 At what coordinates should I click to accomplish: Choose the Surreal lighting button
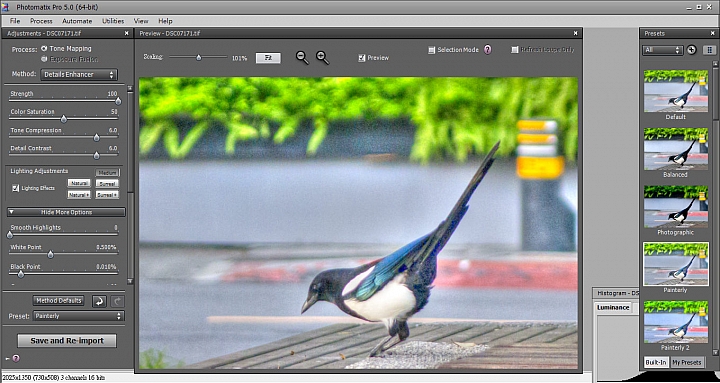[107, 184]
